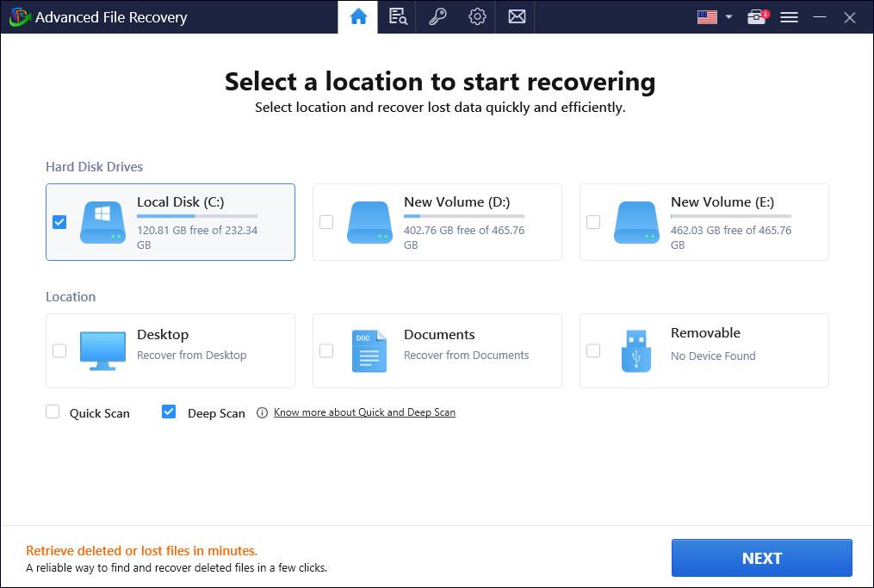Enable the Quick Scan option
The height and width of the screenshot is (588, 874).
[53, 412]
